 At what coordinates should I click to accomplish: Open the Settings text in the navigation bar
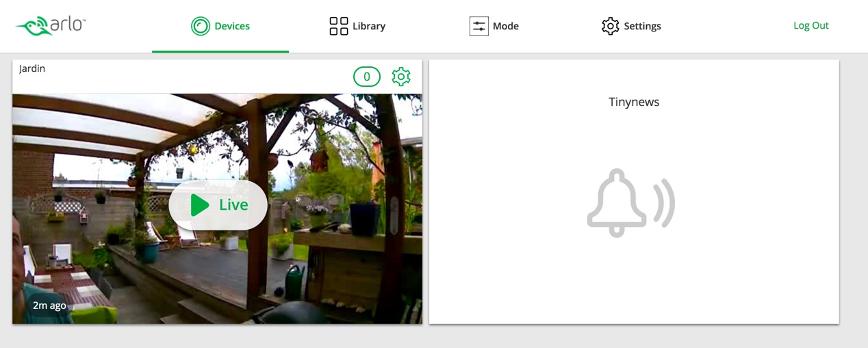[642, 26]
